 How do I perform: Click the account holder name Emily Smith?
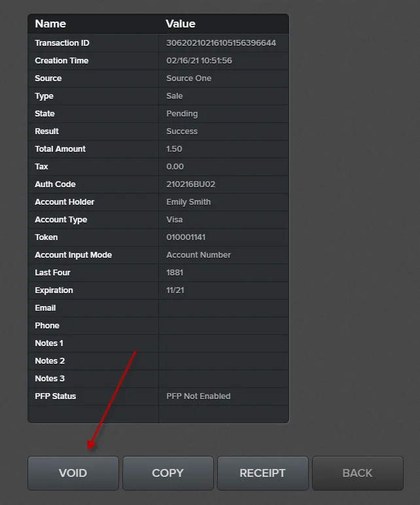pyautogui.click(x=188, y=202)
